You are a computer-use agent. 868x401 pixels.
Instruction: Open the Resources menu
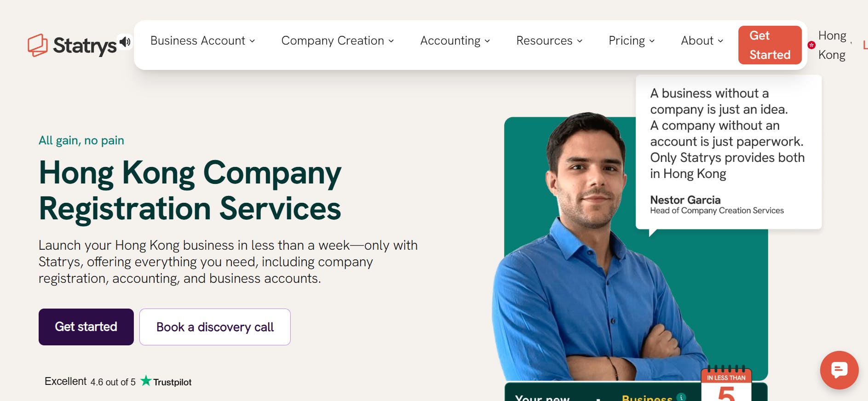coord(549,41)
